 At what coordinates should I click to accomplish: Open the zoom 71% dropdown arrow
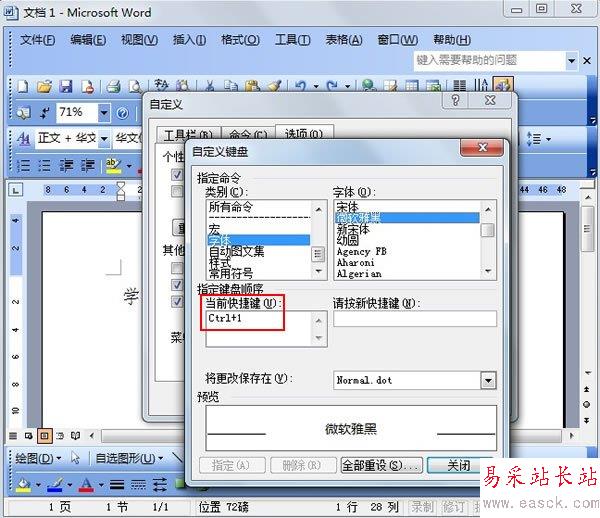[x=103, y=113]
